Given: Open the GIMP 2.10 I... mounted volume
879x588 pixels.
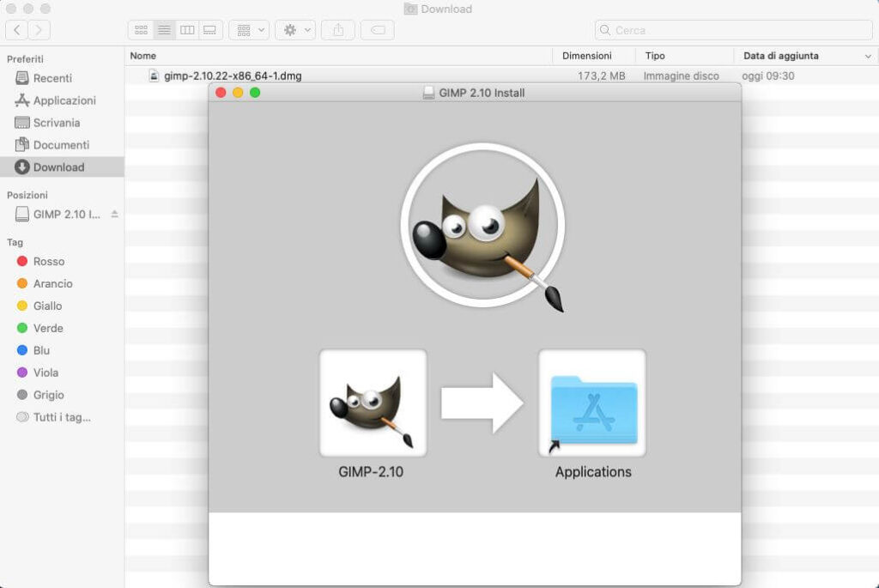Looking at the screenshot, I should (x=58, y=214).
